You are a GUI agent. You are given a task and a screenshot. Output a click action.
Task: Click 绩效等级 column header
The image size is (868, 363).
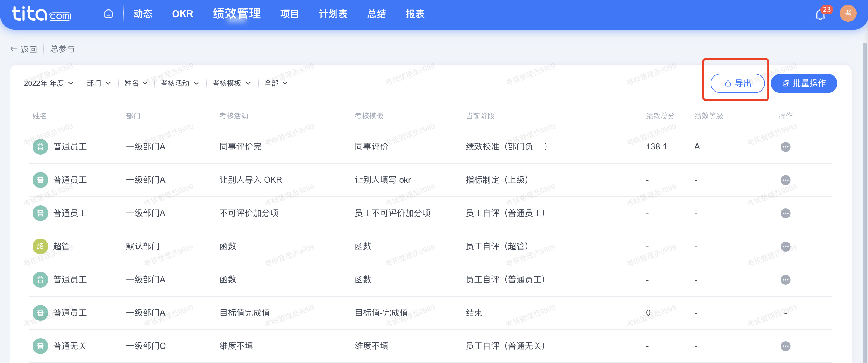[x=709, y=116]
